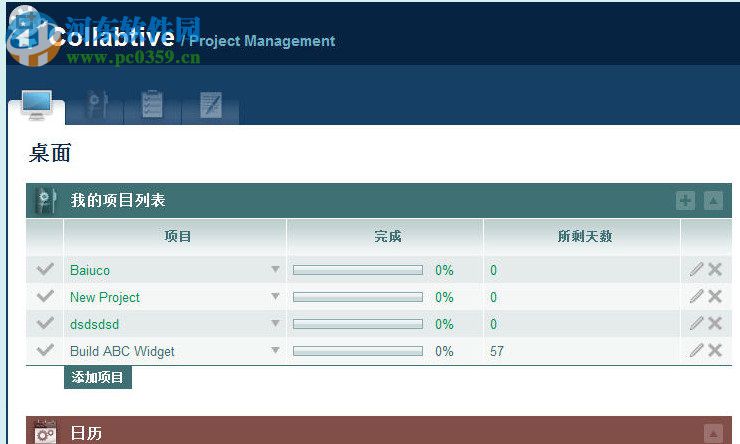Expand details arrow for Build ABC Widget
Viewport: 740px width, 444px height.
276,350
